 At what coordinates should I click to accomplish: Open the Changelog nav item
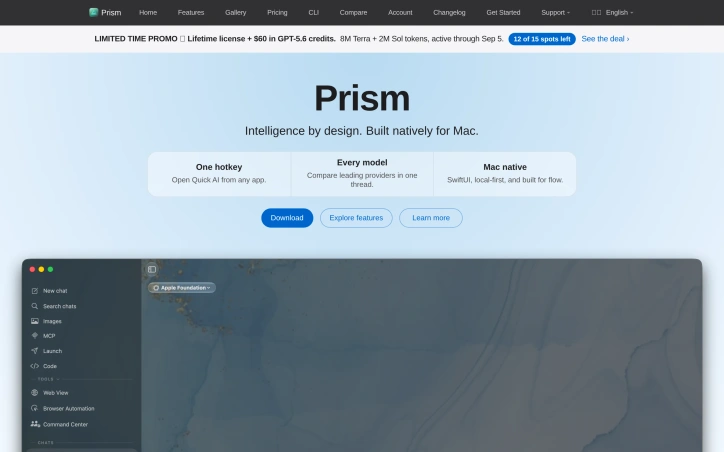(x=449, y=12)
